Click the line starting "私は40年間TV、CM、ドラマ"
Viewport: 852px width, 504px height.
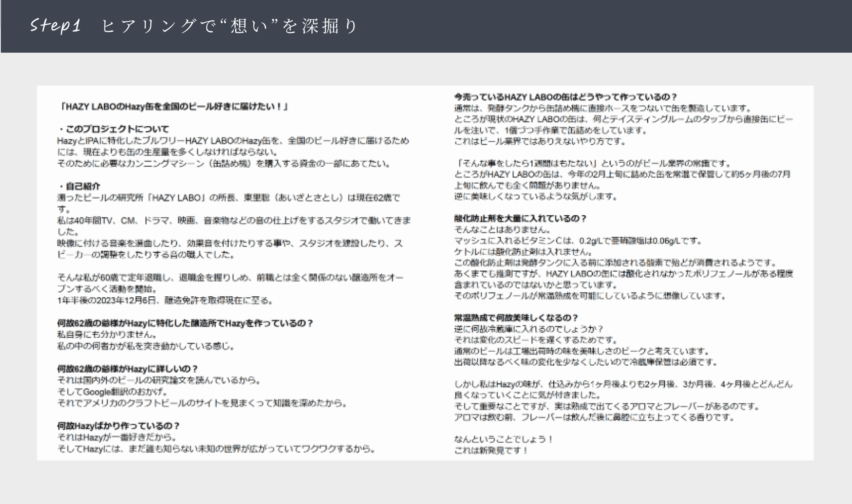234,221
